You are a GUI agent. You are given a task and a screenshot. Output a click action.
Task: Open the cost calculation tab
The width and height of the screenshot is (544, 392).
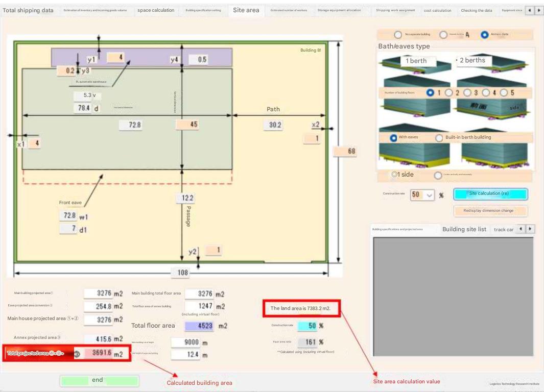coord(438,11)
